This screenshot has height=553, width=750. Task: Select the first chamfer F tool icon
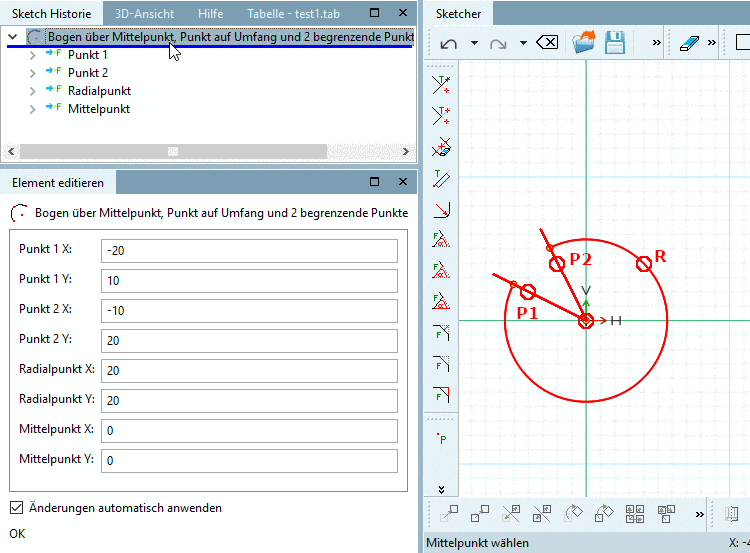(x=441, y=332)
